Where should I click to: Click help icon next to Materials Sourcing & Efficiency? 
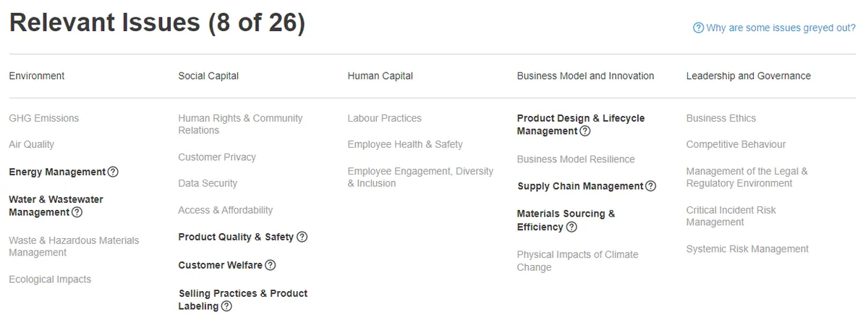click(571, 227)
